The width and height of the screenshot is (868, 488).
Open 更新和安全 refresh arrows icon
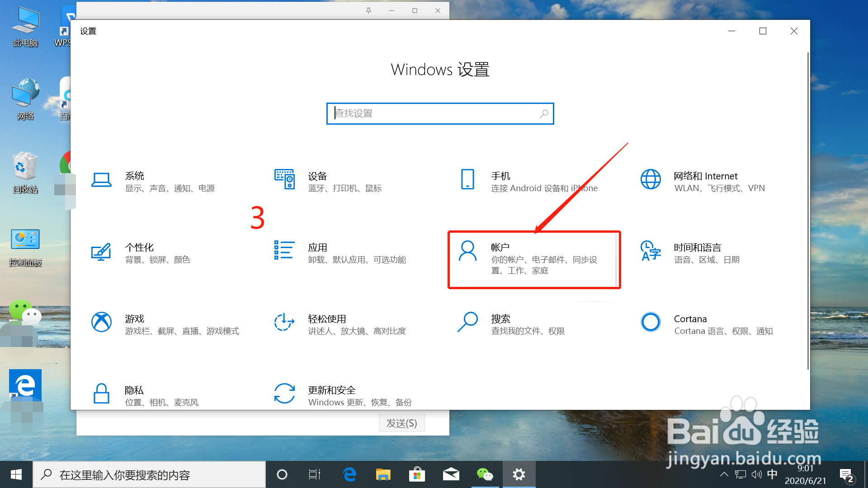tap(284, 394)
